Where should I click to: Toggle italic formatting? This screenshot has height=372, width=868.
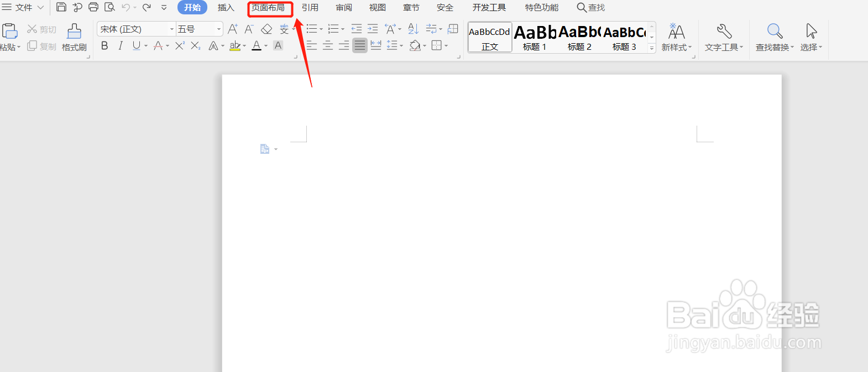[121, 46]
